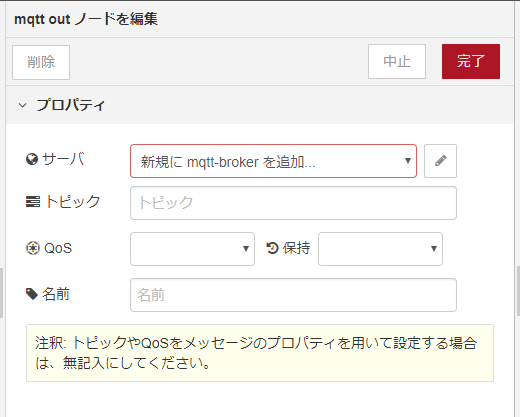Click the pencil edit icon beside server dropdown
The width and height of the screenshot is (520, 417).
(440, 161)
